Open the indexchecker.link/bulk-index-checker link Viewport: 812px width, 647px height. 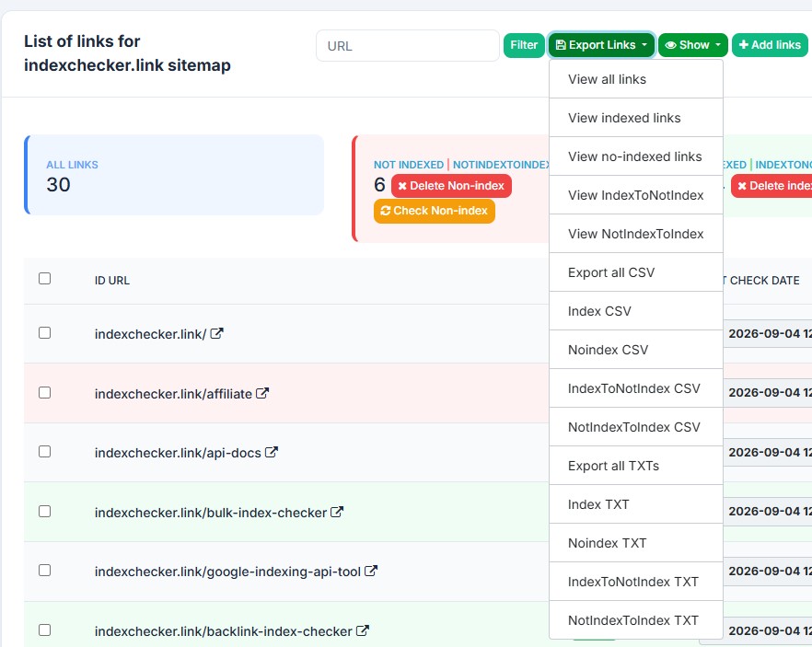pyautogui.click(x=210, y=513)
